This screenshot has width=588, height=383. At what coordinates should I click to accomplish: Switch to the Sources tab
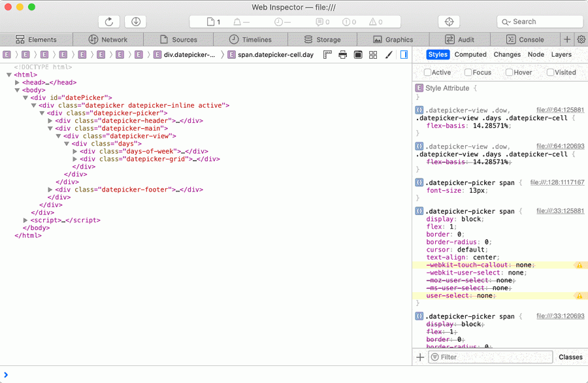[178, 39]
